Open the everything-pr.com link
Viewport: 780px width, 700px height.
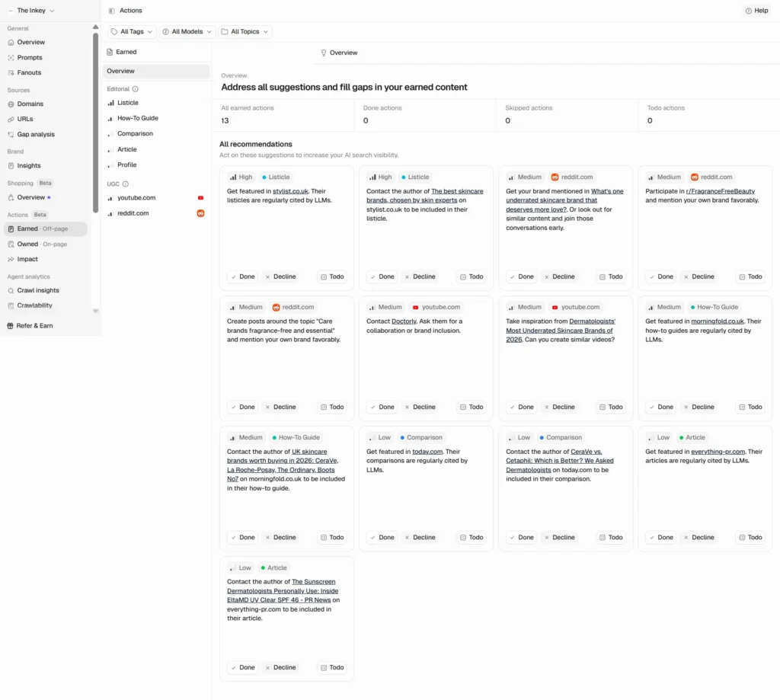tap(718, 452)
